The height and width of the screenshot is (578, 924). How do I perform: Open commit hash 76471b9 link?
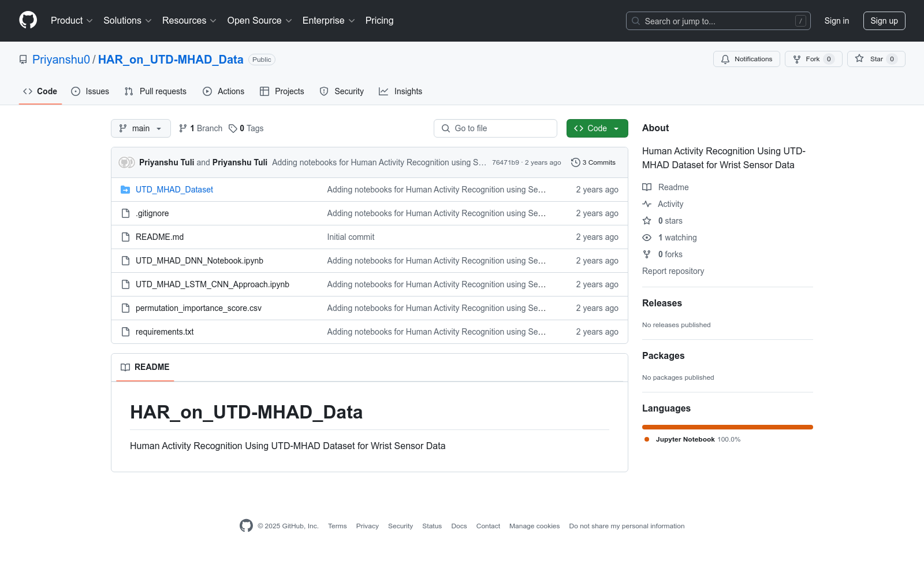click(505, 162)
